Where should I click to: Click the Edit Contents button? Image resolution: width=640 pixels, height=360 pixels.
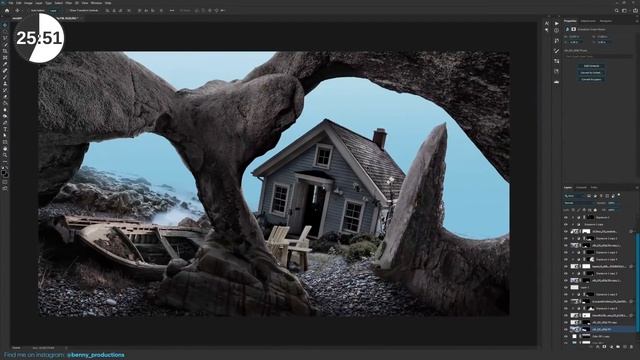pos(591,66)
